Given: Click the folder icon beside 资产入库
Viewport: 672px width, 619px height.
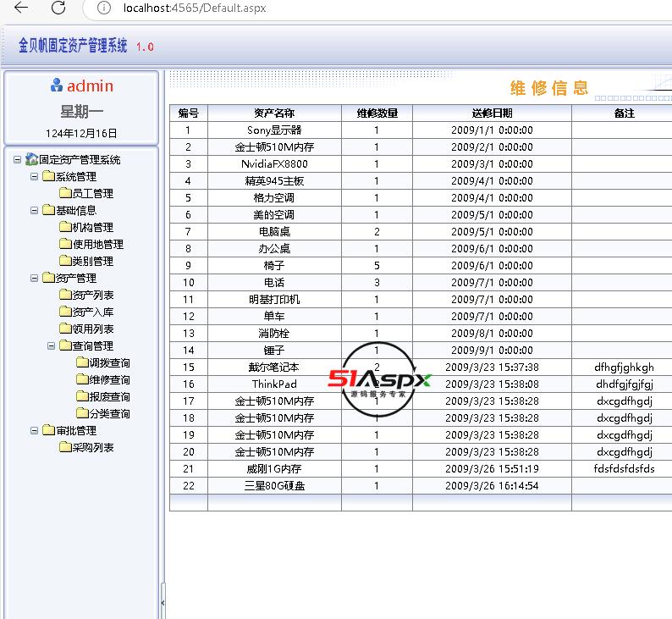Looking at the screenshot, I should pos(65,312).
